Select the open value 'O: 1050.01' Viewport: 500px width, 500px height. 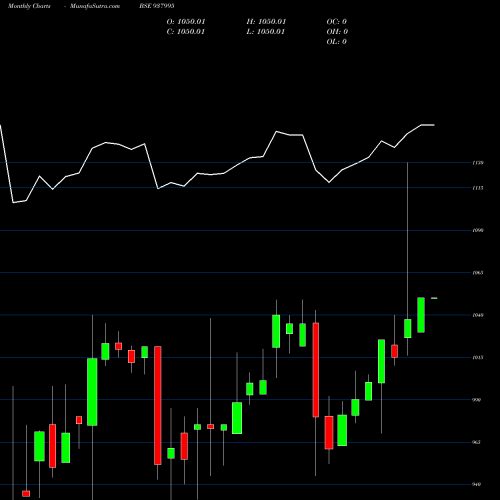186,22
